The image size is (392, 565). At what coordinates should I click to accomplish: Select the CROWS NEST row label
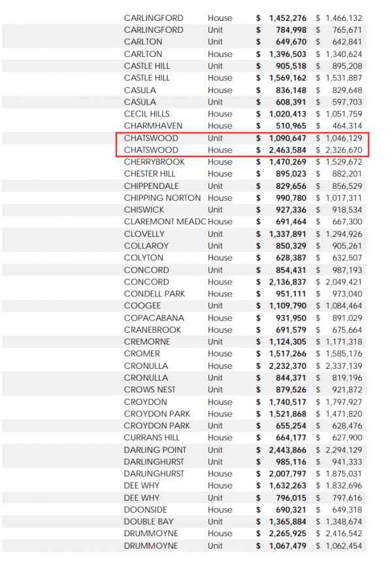tap(150, 390)
